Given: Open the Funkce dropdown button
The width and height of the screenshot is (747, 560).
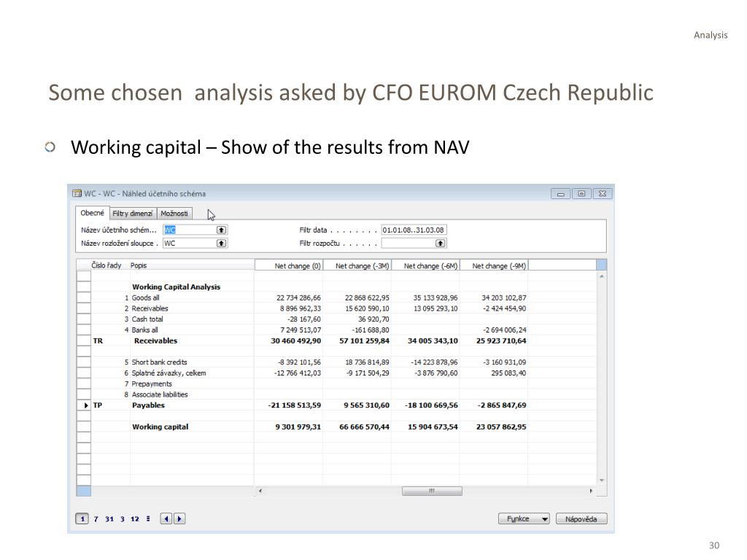Looking at the screenshot, I should 524,518.
